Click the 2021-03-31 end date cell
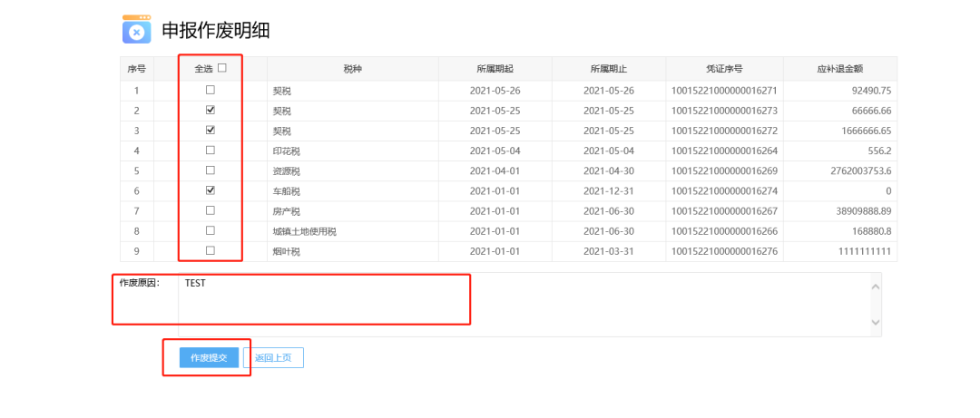This screenshot has height=418, width=980. [609, 251]
